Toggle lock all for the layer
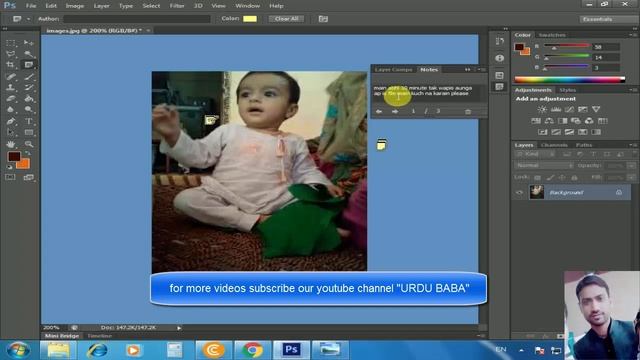Screen dimensions: 640x360 574,178
